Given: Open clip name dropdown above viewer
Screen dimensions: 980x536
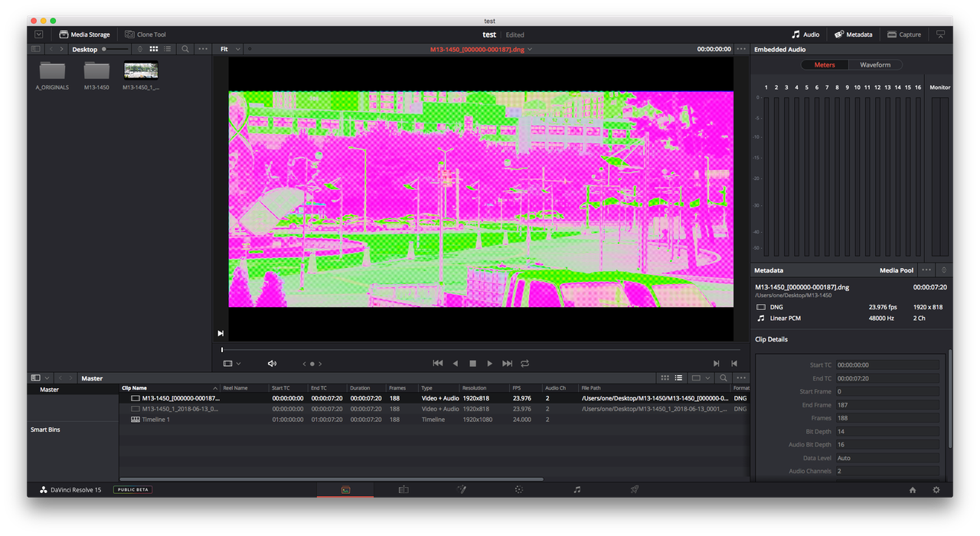Looking at the screenshot, I should point(530,49).
